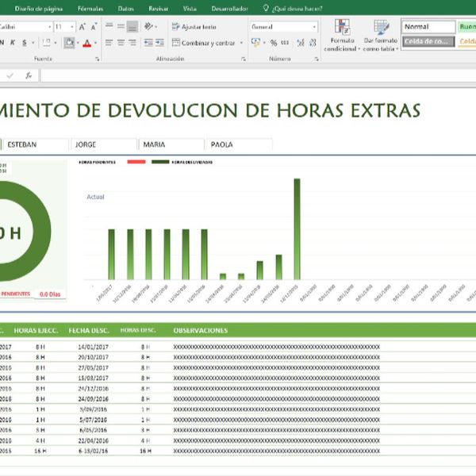476x476 pixels.
Task: Click the decrease decimal icon
Action: [313, 43]
